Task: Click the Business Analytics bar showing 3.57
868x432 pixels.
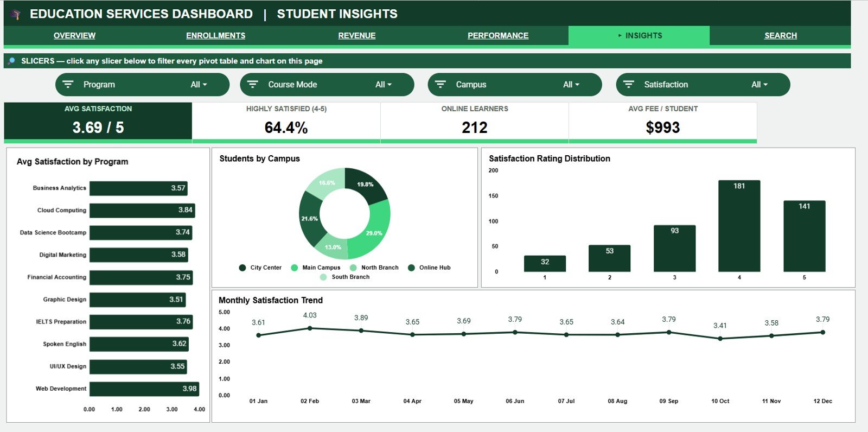Action: 138,188
